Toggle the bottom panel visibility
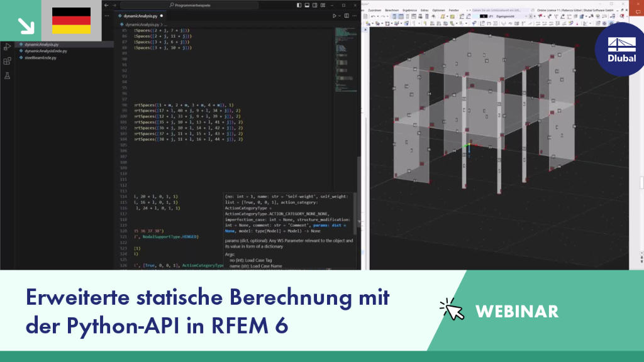Viewport: 644px width, 362px height. click(x=307, y=5)
